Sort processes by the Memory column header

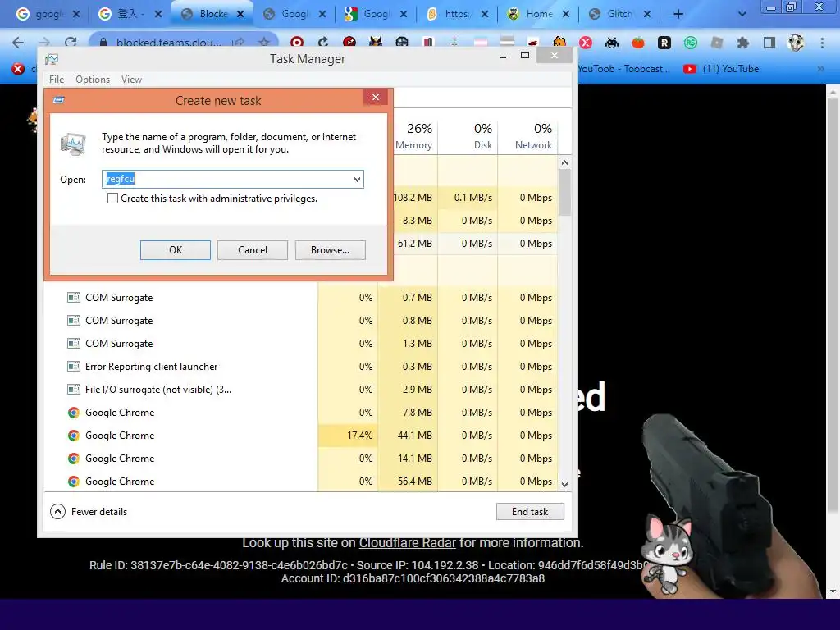pyautogui.click(x=413, y=136)
